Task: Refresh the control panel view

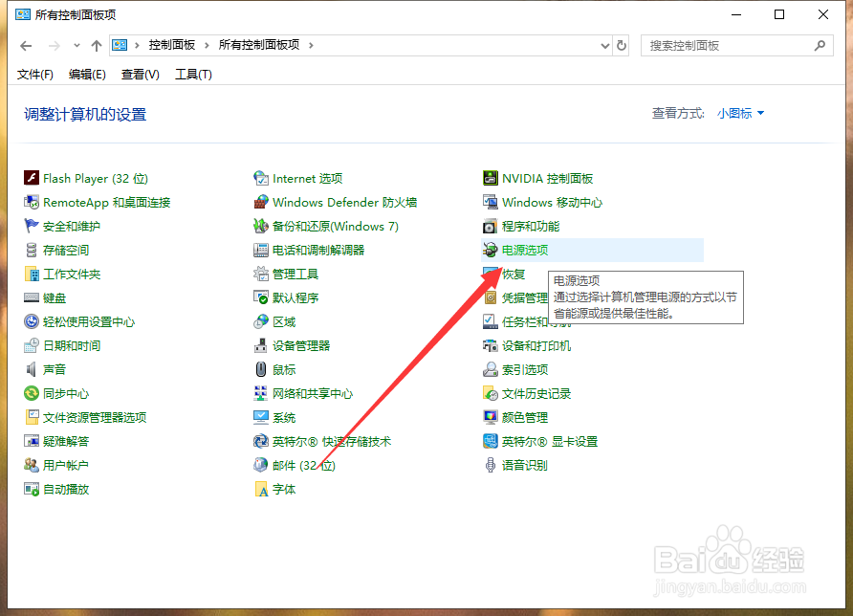Action: pyautogui.click(x=622, y=46)
